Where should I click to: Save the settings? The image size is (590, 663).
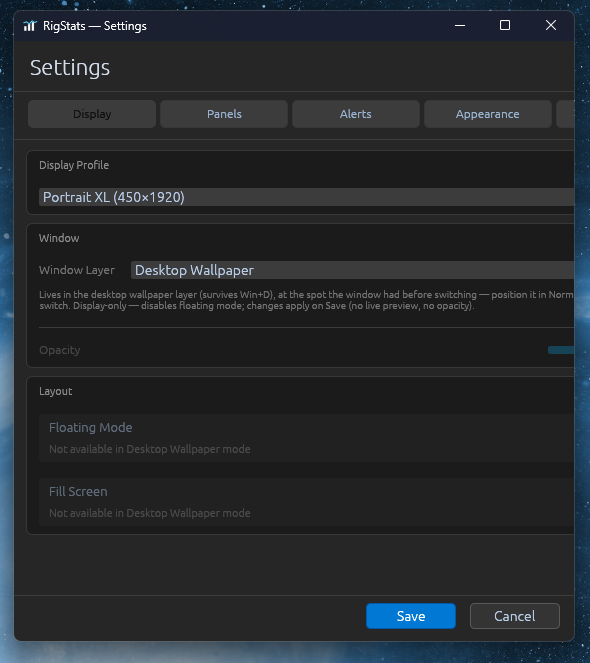click(411, 616)
